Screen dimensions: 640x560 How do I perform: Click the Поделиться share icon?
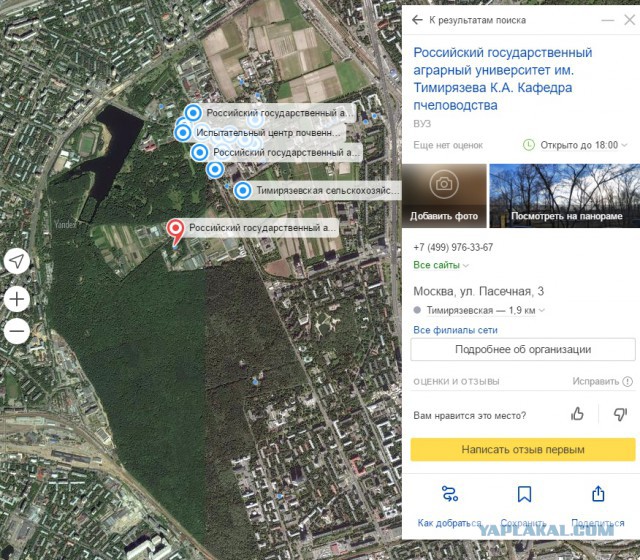598,493
